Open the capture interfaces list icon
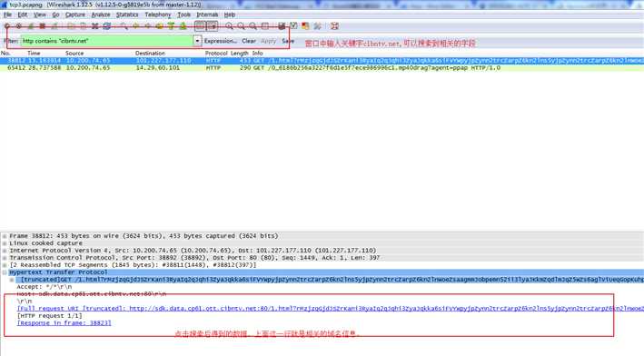 point(7,25)
